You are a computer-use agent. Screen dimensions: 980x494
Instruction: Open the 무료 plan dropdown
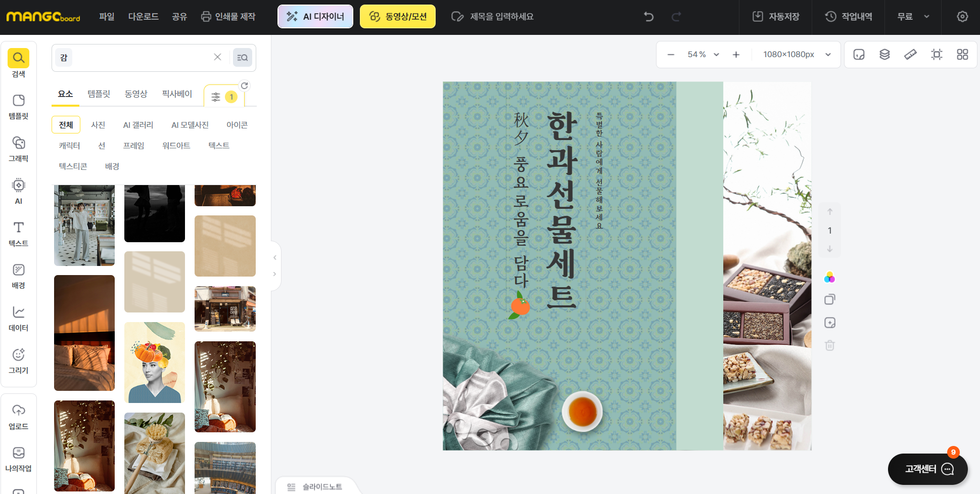(x=913, y=16)
